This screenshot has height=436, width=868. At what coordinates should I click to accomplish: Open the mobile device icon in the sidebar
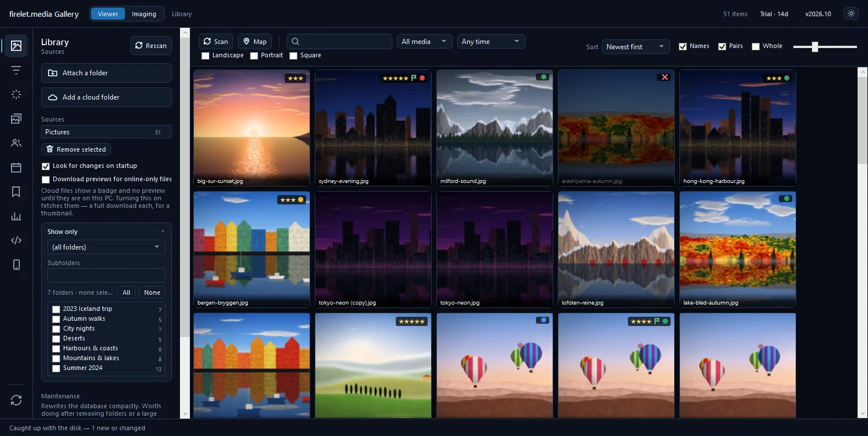coord(16,265)
